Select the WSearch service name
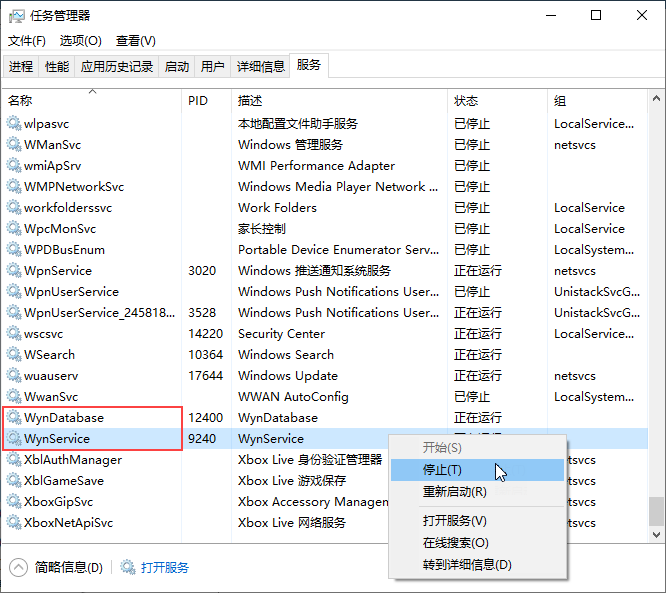The image size is (666, 593). click(50, 355)
